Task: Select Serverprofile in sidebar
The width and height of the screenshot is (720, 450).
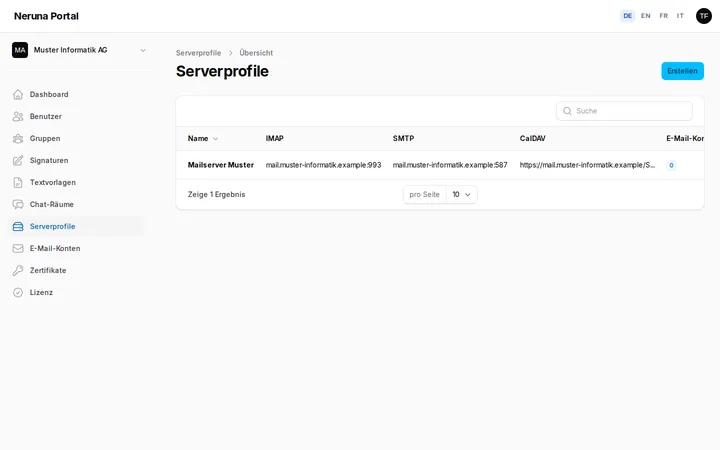Action: pyautogui.click(x=77, y=227)
